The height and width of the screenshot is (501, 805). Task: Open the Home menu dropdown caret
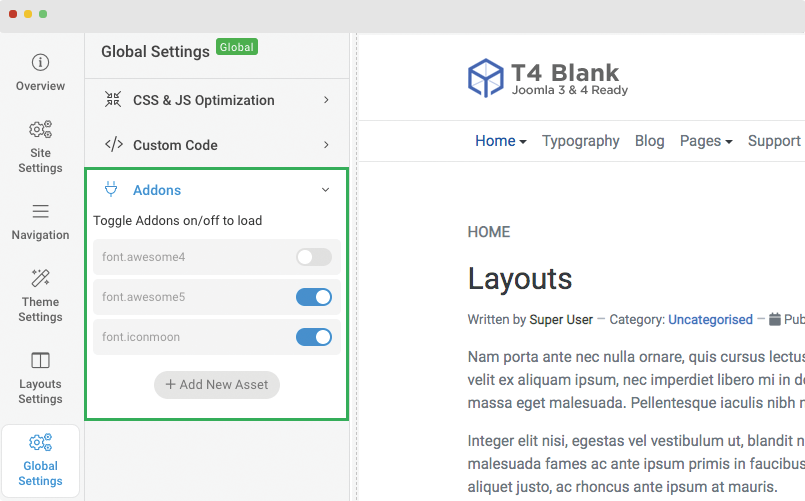tap(523, 142)
